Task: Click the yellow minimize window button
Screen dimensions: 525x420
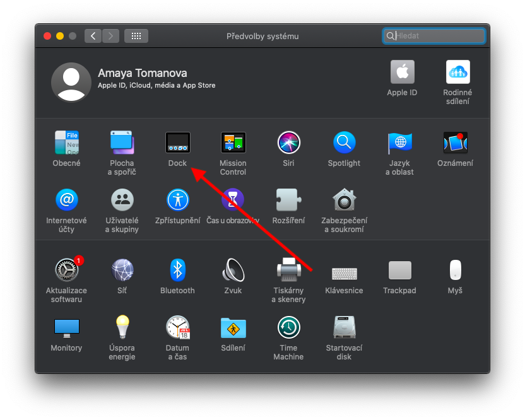Action: 60,36
